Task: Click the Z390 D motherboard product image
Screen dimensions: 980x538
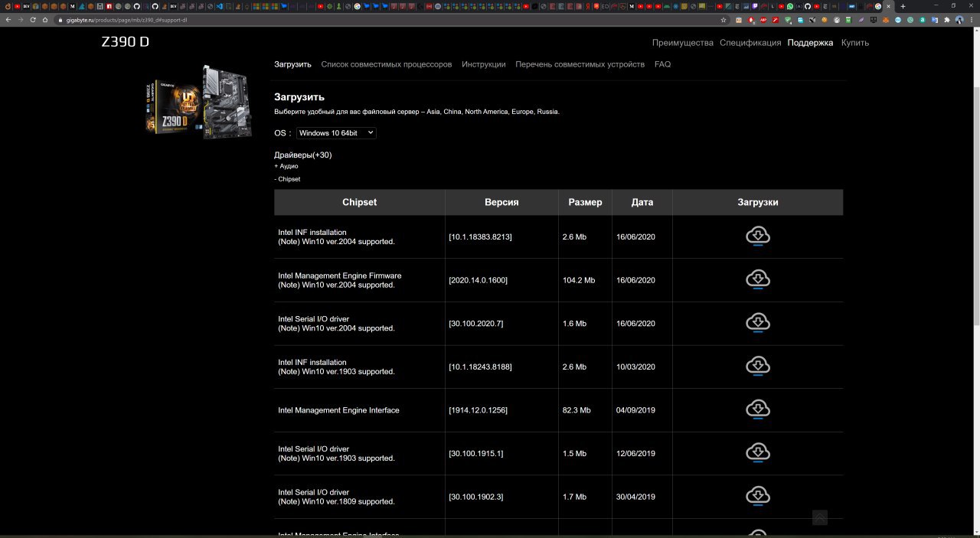Action: tap(199, 102)
